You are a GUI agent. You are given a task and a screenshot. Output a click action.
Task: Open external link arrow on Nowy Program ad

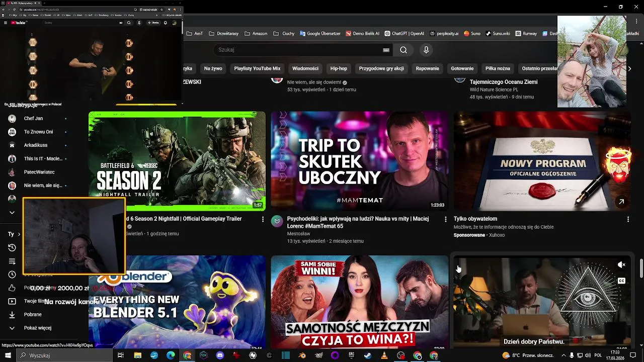point(621,202)
